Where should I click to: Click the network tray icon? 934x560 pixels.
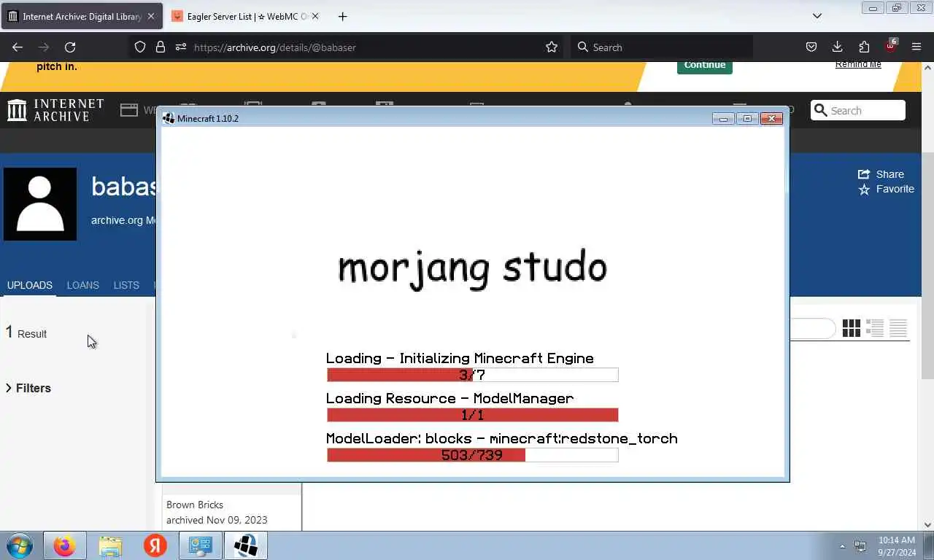click(x=860, y=546)
